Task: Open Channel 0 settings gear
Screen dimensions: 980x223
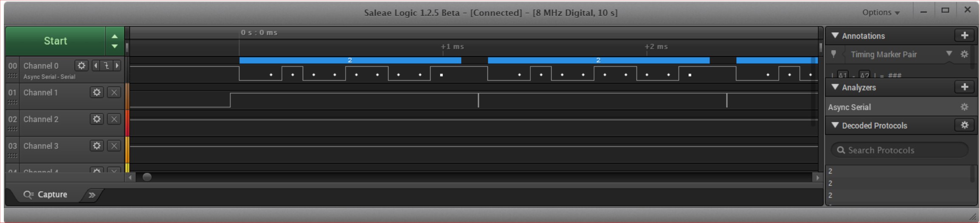Action: [81, 65]
